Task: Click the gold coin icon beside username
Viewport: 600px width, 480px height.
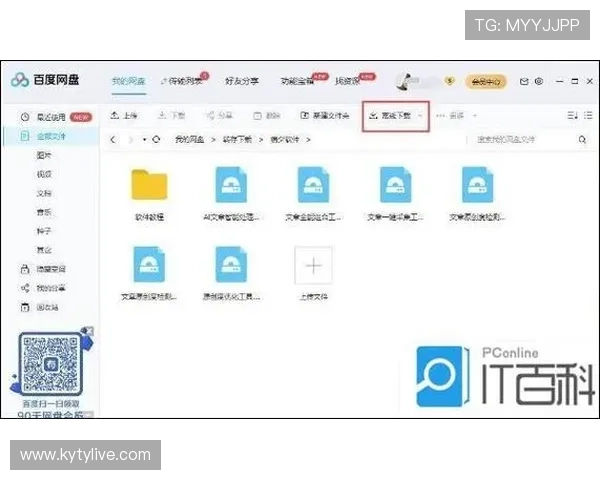Action: (x=450, y=81)
